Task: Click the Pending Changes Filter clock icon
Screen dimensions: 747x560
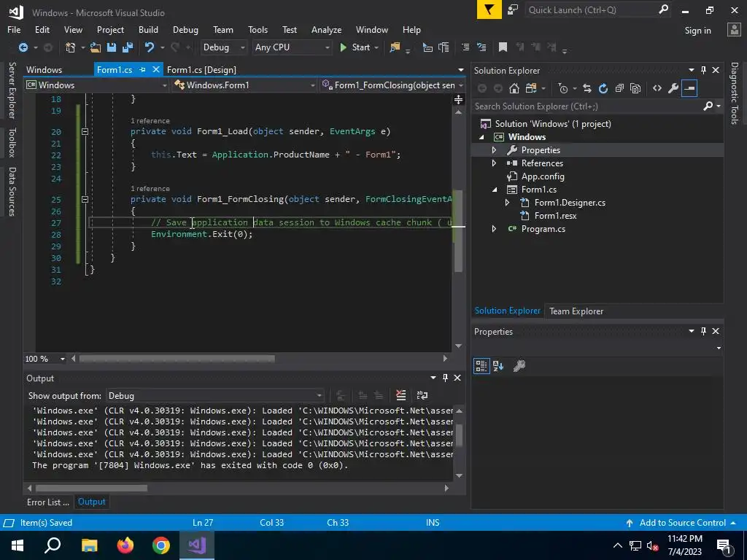Action: pyautogui.click(x=563, y=88)
